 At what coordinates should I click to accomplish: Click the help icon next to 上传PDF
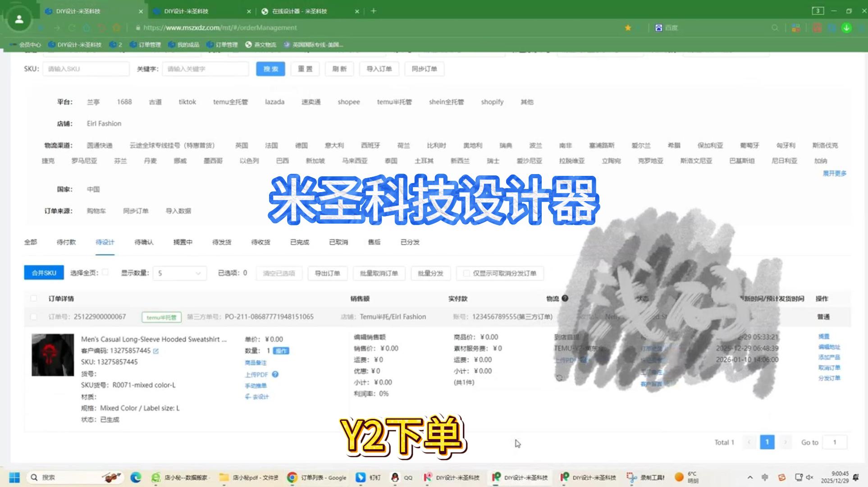pos(275,374)
